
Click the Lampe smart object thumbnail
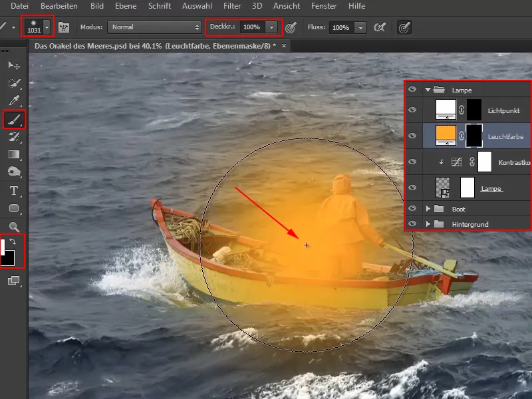pyautogui.click(x=443, y=188)
